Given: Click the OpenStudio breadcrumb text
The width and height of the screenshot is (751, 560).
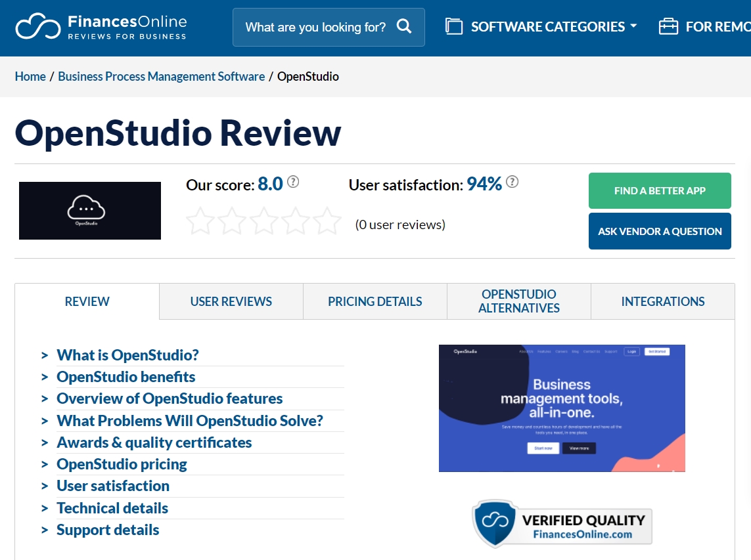Looking at the screenshot, I should tap(308, 77).
